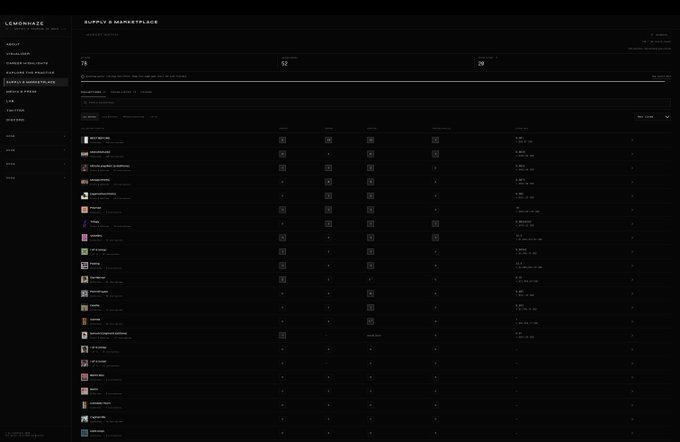Switch to the Collections tab
Viewport: 680px width, 442px height.
tap(93, 92)
